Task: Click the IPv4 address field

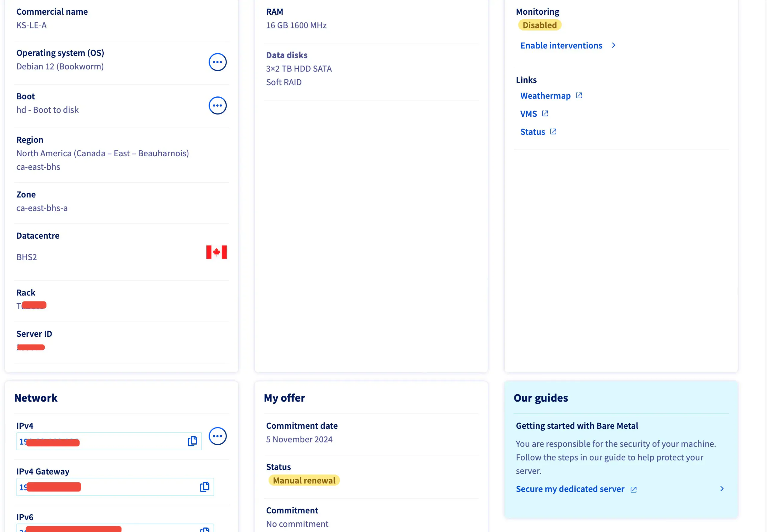Action: [109, 441]
